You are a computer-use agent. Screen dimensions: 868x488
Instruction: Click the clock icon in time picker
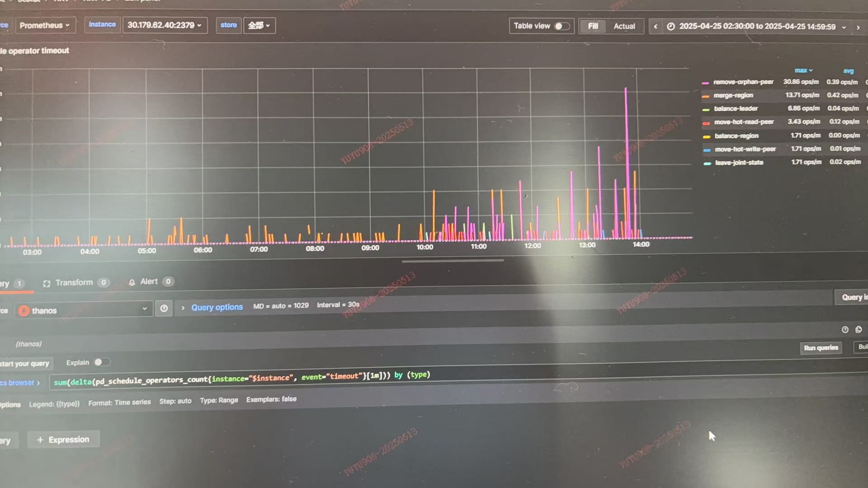pos(671,27)
